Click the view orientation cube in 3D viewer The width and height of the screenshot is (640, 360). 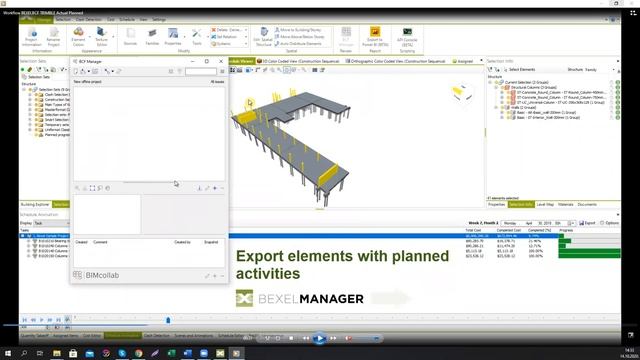pyautogui.click(x=462, y=93)
